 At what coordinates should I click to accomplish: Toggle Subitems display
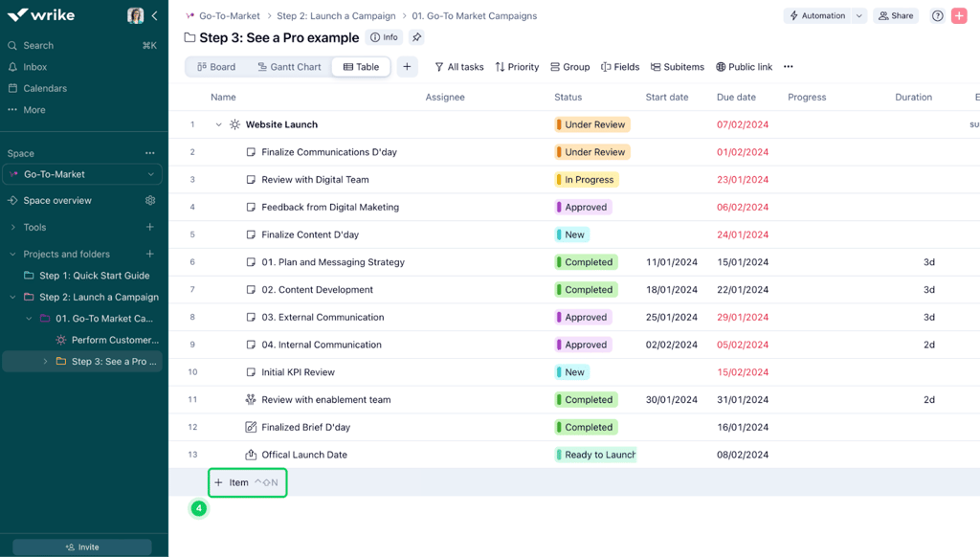677,67
